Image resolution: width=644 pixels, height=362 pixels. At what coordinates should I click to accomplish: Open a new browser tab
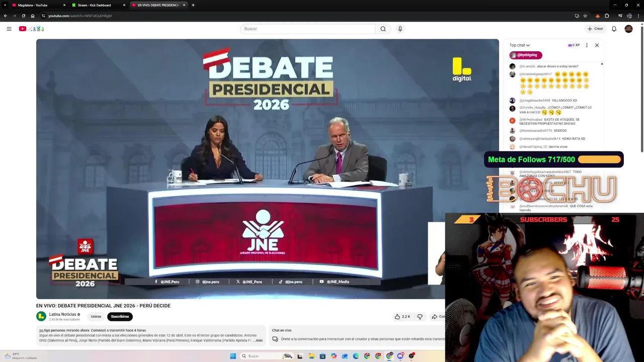(x=193, y=5)
